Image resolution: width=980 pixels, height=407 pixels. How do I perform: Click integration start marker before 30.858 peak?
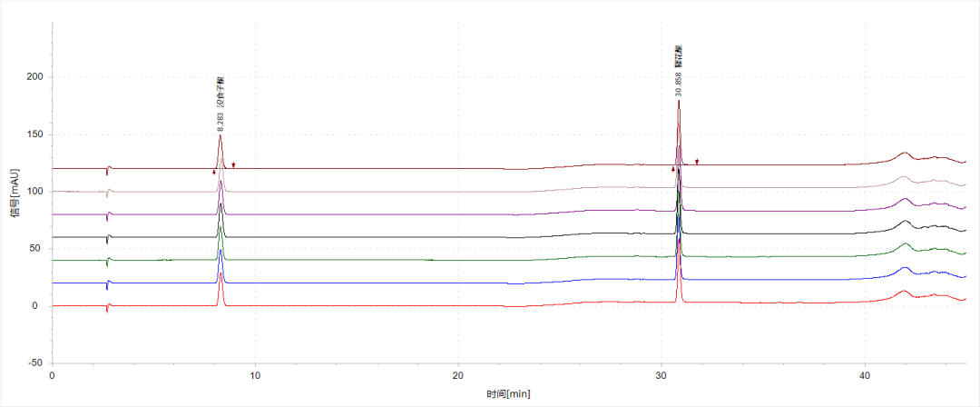673,169
